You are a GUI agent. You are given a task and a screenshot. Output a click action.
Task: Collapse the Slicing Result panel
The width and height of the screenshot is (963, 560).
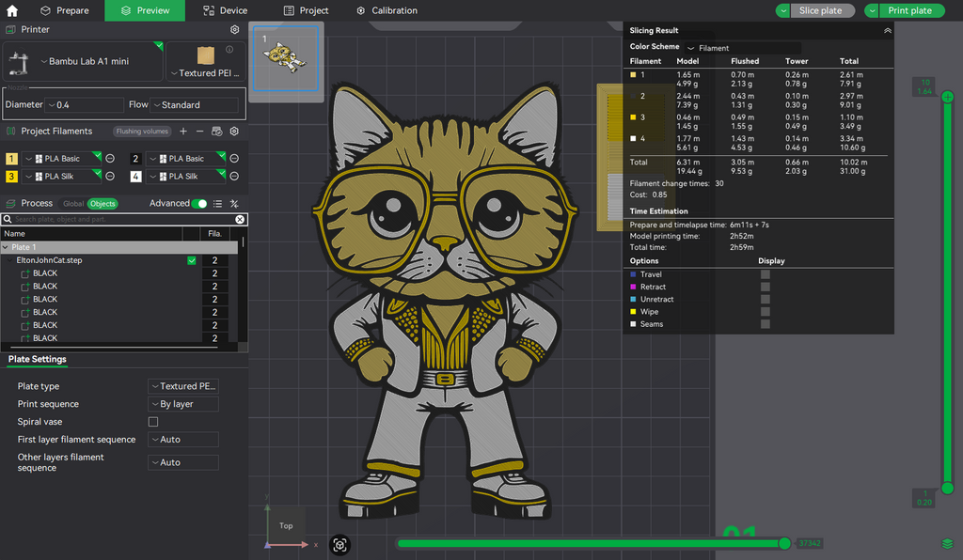888,30
